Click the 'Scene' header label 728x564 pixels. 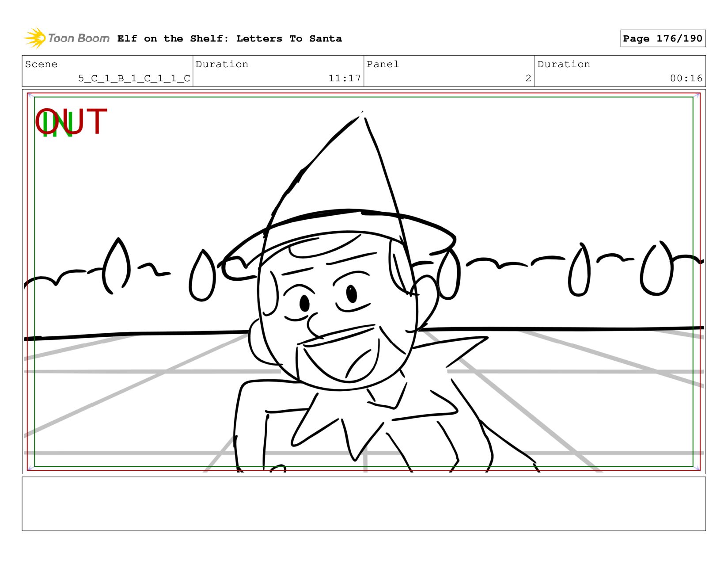pos(41,64)
